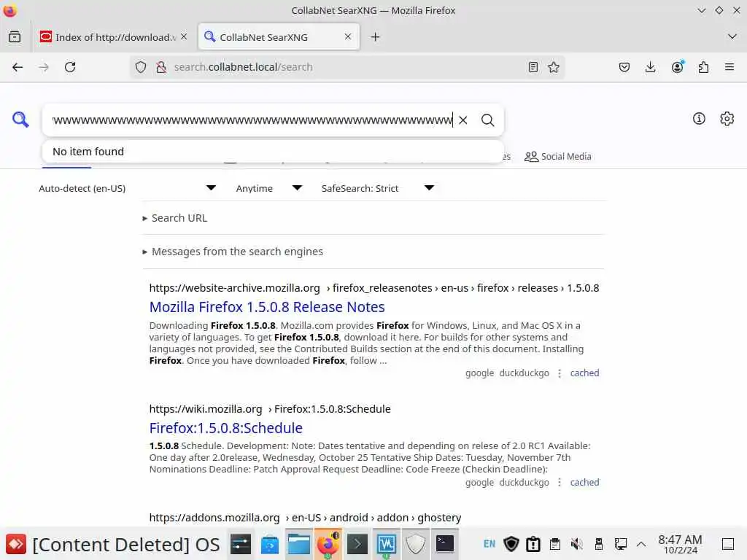Open a new tab with the plus button
This screenshot has height=560, width=747.
click(375, 36)
